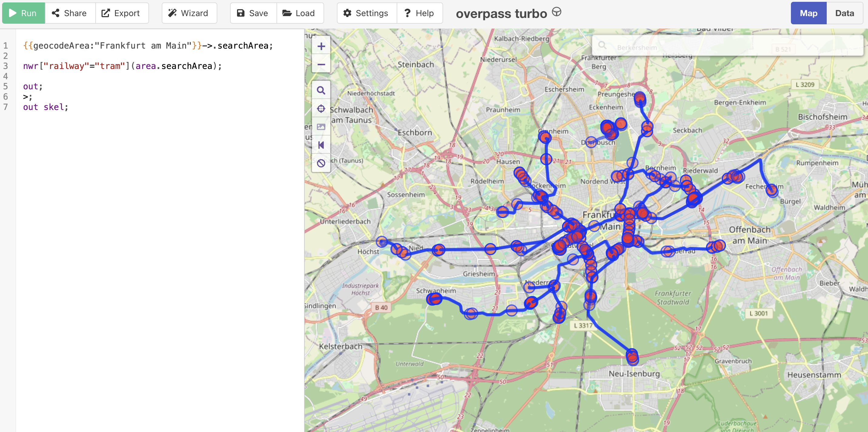
Task: Click the Save query button
Action: click(x=253, y=13)
